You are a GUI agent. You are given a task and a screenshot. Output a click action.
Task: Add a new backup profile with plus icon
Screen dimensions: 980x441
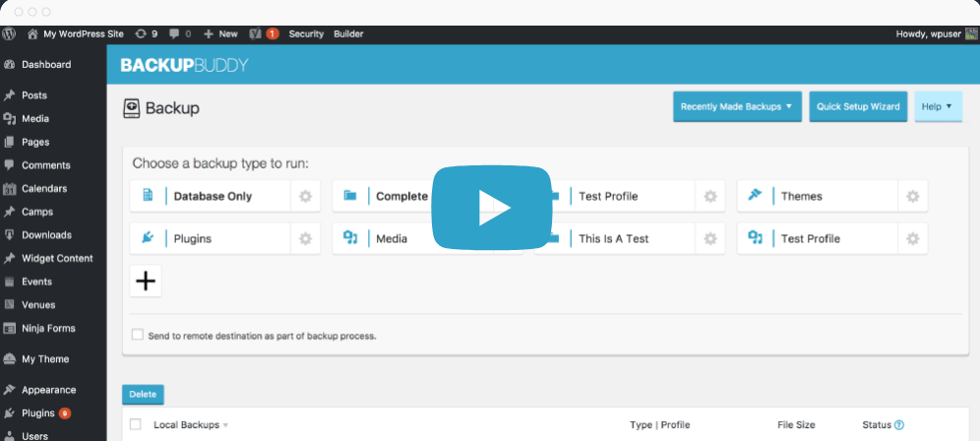coord(146,282)
